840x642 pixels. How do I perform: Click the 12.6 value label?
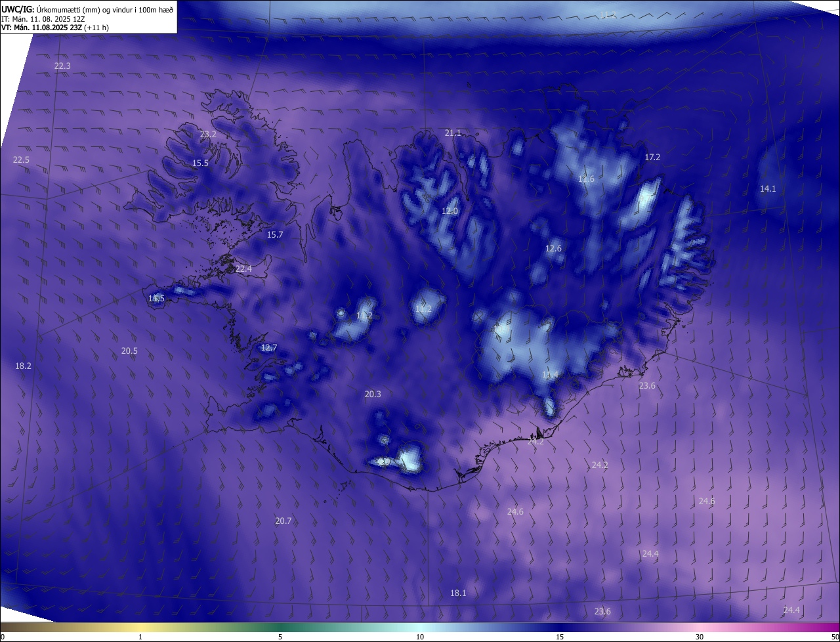[x=553, y=249]
